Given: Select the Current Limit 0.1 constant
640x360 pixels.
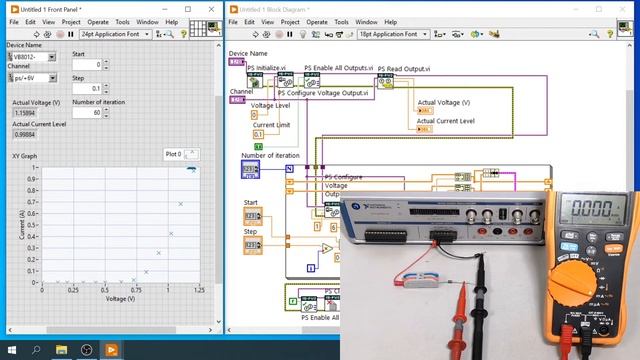Looking at the screenshot, I should 258,134.
